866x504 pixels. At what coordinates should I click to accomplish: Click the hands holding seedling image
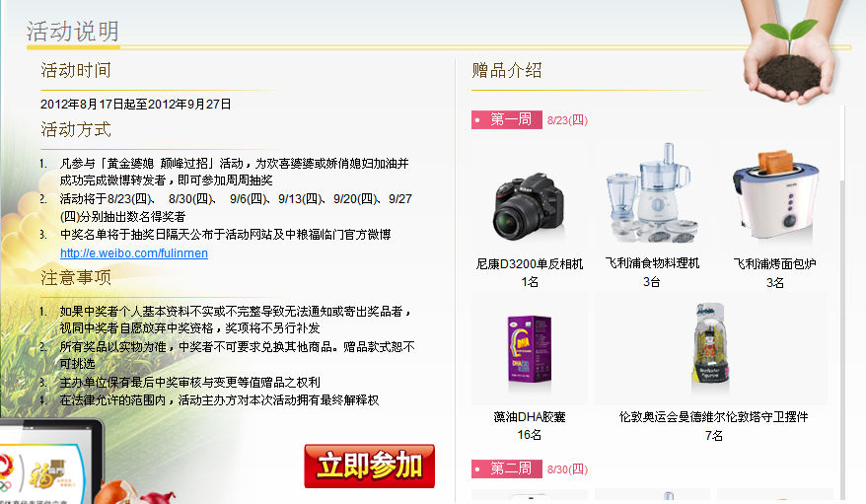(790, 52)
